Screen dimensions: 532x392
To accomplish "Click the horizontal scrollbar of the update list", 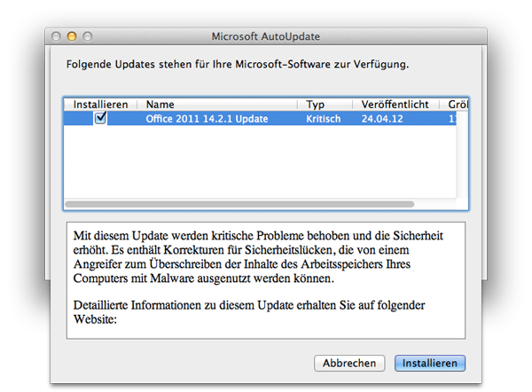I will (x=239, y=204).
